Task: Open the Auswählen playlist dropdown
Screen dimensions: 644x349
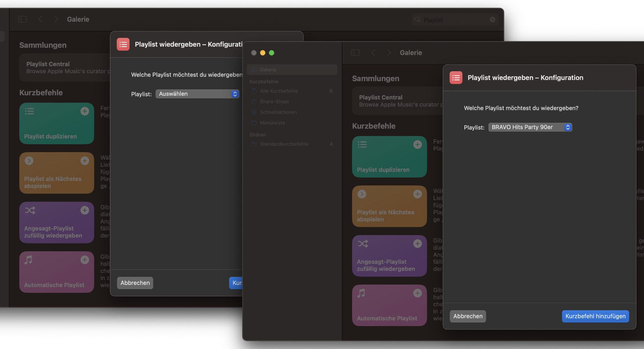Action: point(197,94)
